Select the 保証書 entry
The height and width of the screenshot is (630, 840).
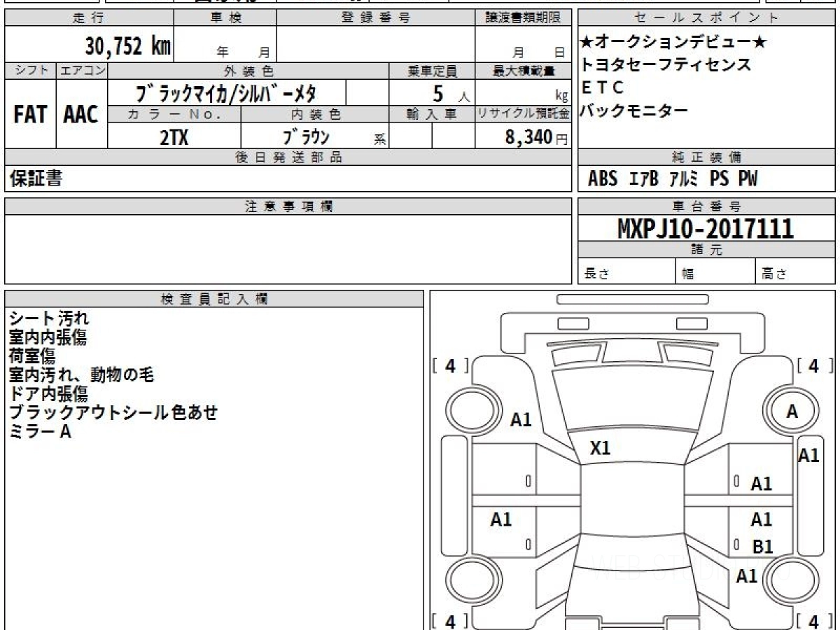point(36,179)
